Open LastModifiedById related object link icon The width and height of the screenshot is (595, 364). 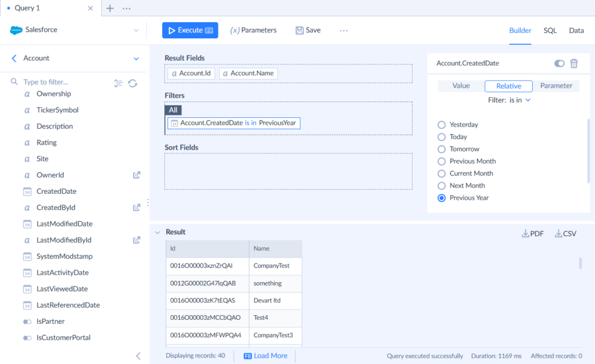click(137, 240)
